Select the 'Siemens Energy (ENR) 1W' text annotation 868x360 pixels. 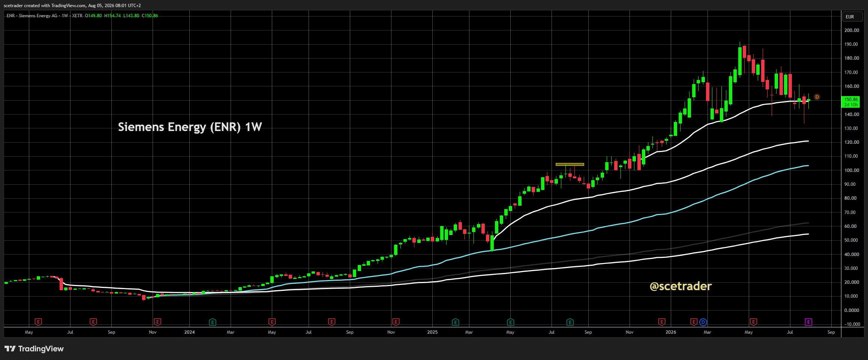coord(190,127)
